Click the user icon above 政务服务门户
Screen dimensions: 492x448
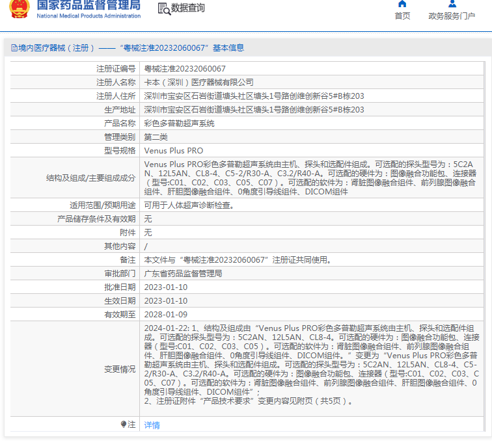452,4
